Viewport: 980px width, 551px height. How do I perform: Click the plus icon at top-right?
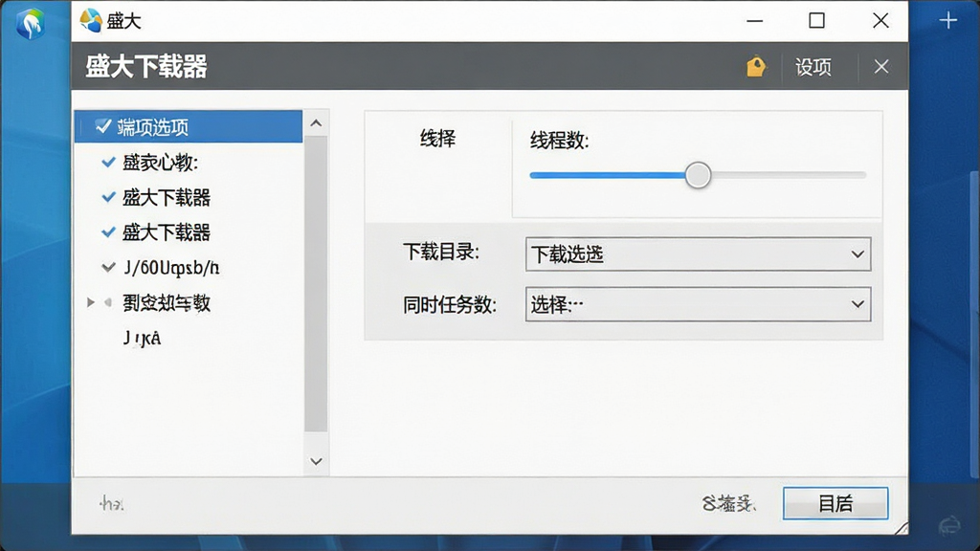948,21
